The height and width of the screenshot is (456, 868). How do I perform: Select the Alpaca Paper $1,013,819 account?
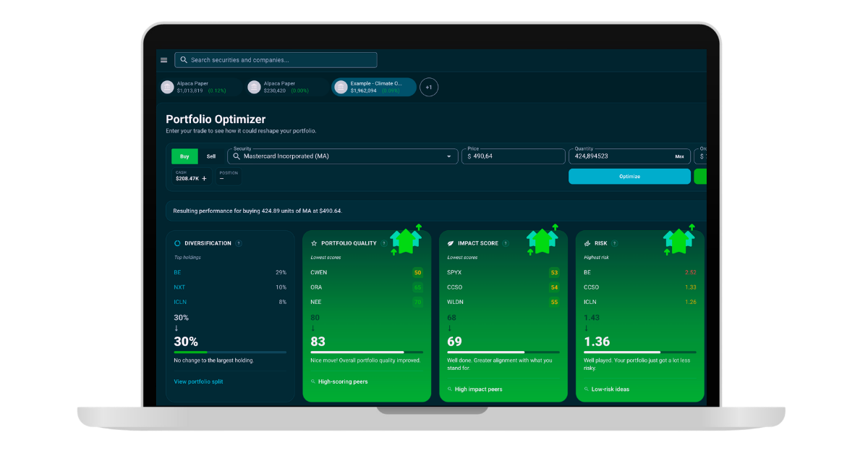[199, 87]
